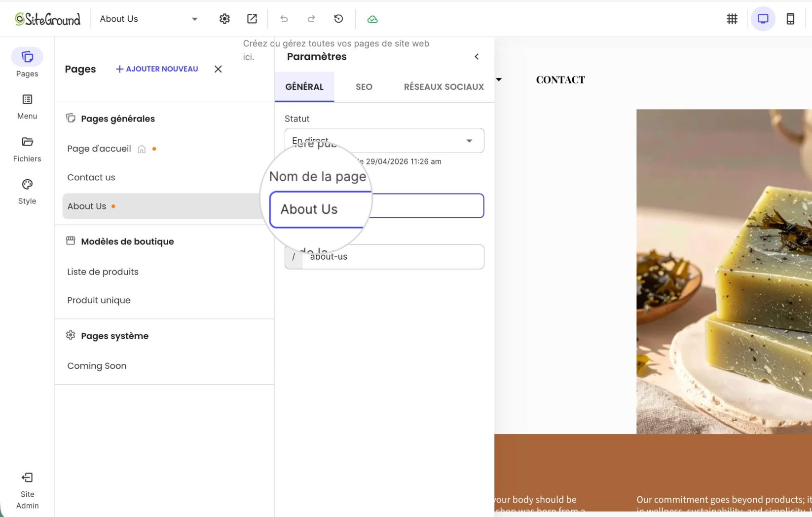Click the home icon beside Page d'accueil
This screenshot has height=517, width=812.
coord(142,149)
